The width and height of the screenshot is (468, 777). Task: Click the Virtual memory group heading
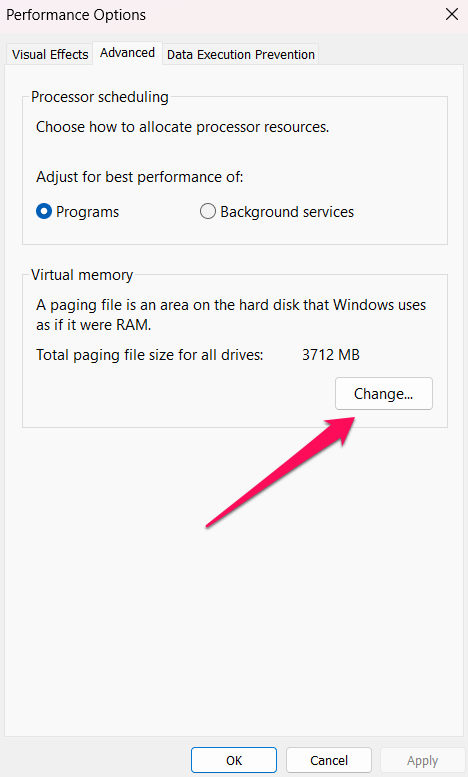[82, 275]
